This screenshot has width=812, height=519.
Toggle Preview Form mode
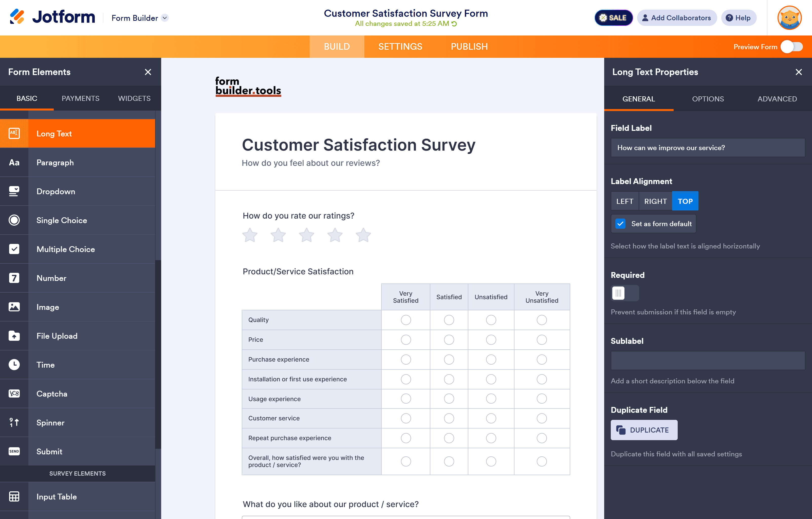coord(791,47)
